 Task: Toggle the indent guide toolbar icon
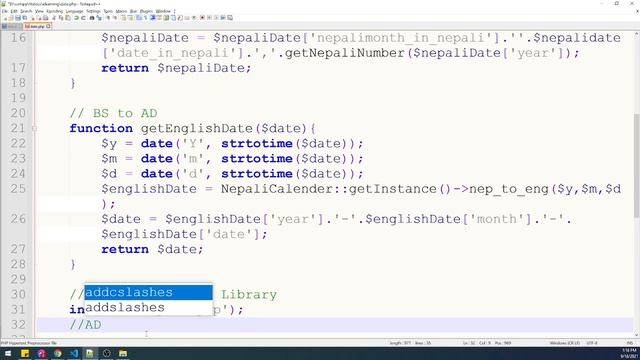pyautogui.click(x=152, y=18)
